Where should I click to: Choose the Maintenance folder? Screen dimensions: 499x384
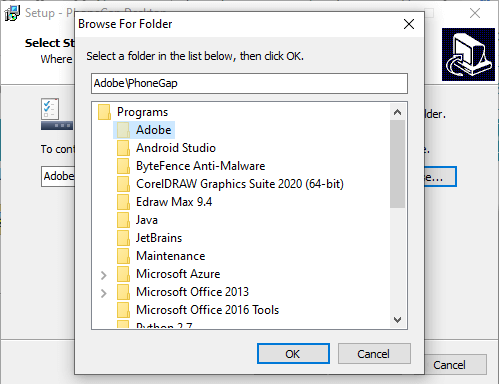(x=171, y=256)
